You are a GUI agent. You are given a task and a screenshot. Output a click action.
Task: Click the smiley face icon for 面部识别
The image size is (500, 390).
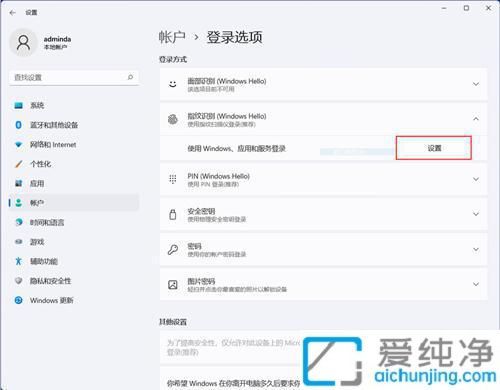coord(173,84)
